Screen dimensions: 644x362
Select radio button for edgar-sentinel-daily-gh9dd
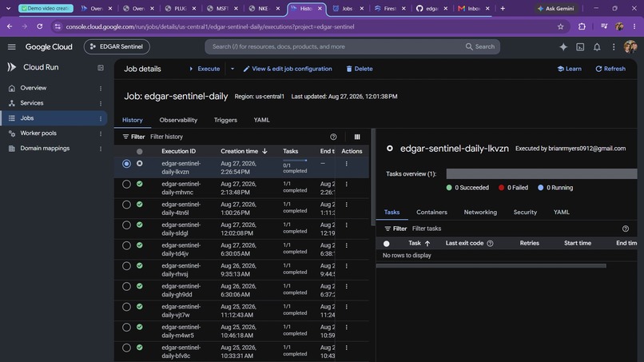click(126, 286)
